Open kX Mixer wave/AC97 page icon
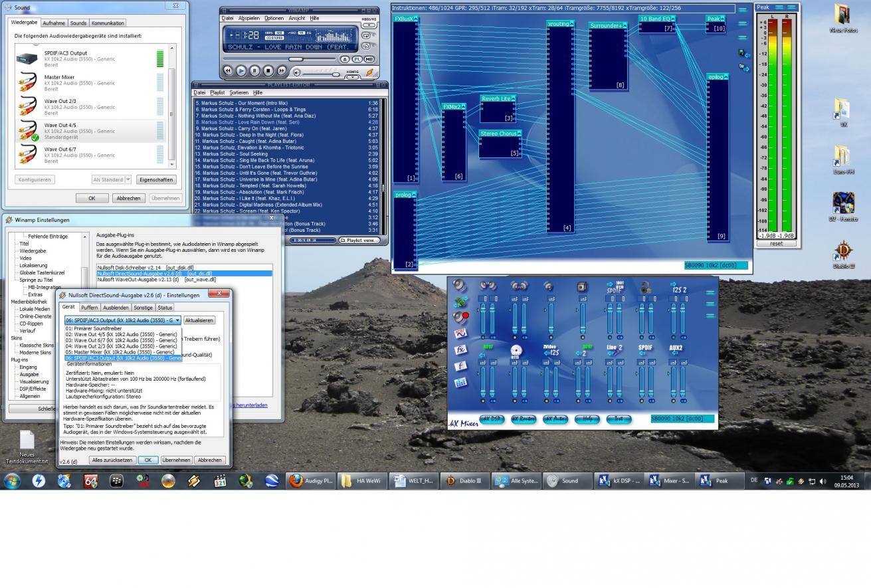The height and width of the screenshot is (588, 871). coord(460,334)
